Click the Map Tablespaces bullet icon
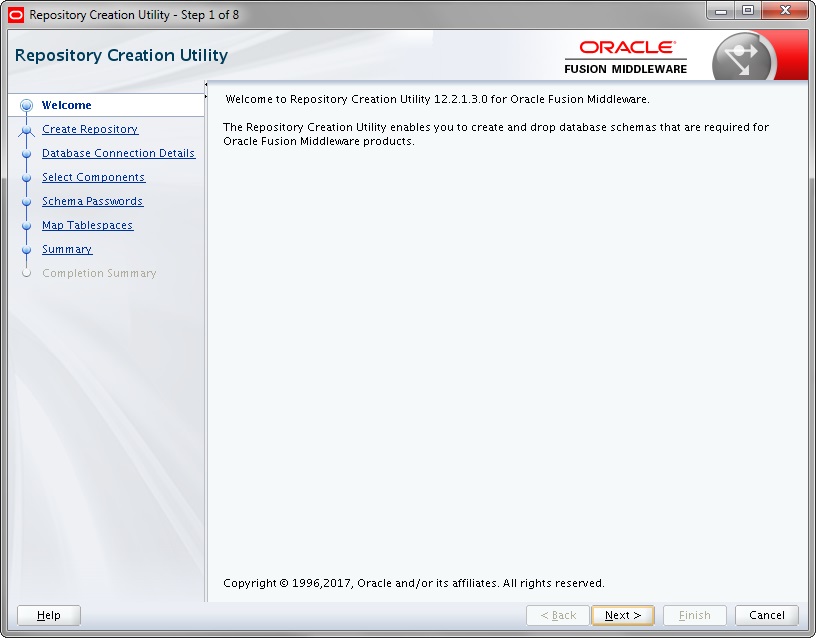 click(x=27, y=226)
